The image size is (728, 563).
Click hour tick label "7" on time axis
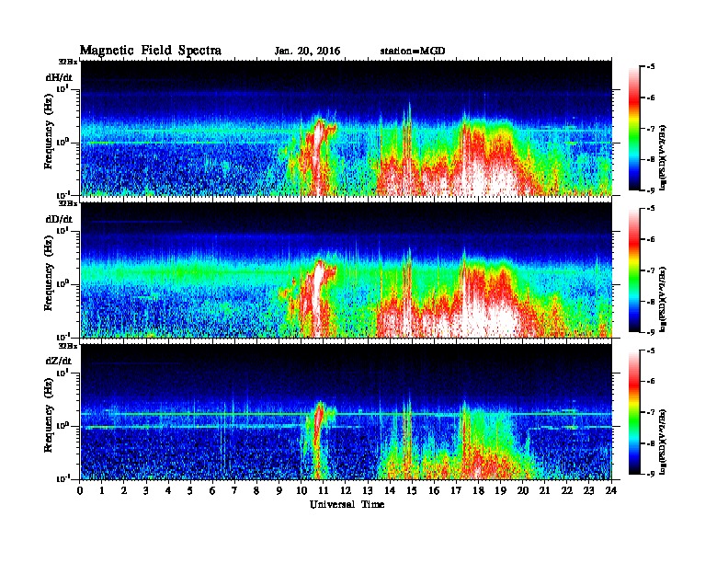tap(235, 491)
